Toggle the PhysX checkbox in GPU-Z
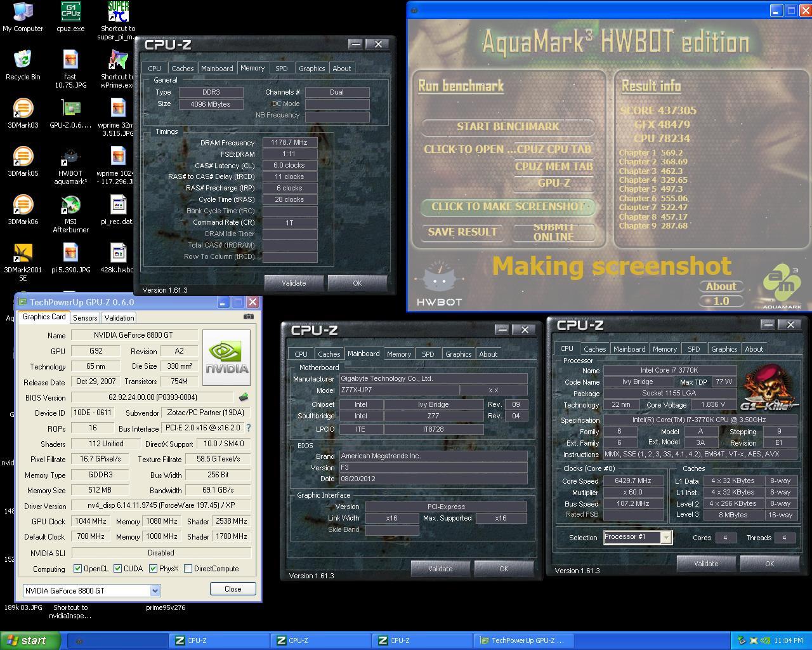 (x=153, y=568)
